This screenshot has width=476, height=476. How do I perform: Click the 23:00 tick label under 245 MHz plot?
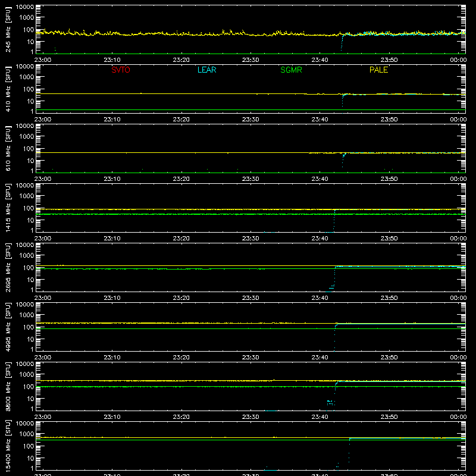pos(42,60)
